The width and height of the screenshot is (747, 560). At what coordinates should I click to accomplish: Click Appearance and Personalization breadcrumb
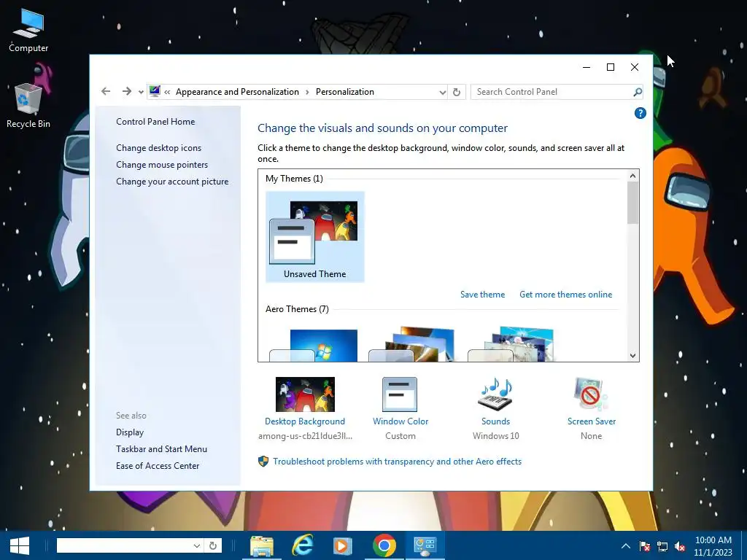click(237, 92)
